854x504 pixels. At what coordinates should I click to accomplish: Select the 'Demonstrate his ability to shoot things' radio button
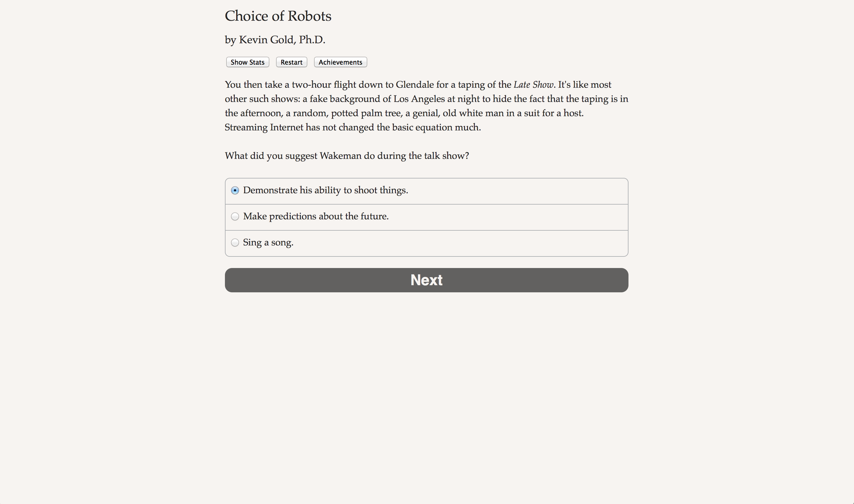235,191
